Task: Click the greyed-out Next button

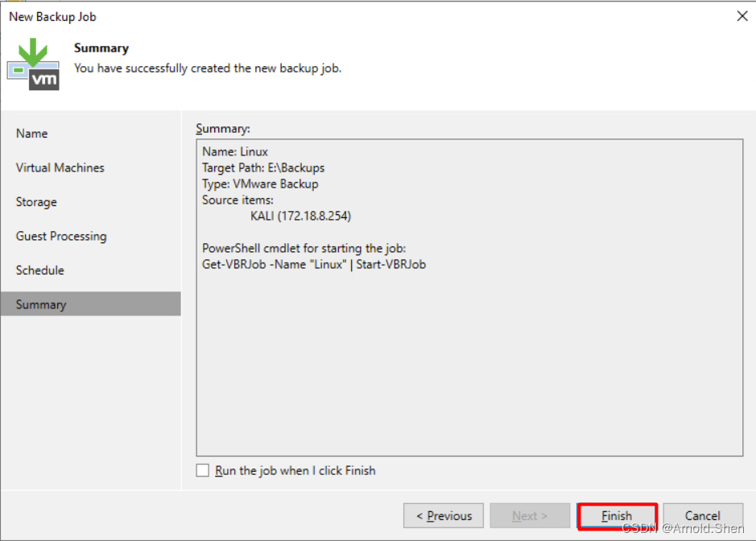Action: pos(530,516)
